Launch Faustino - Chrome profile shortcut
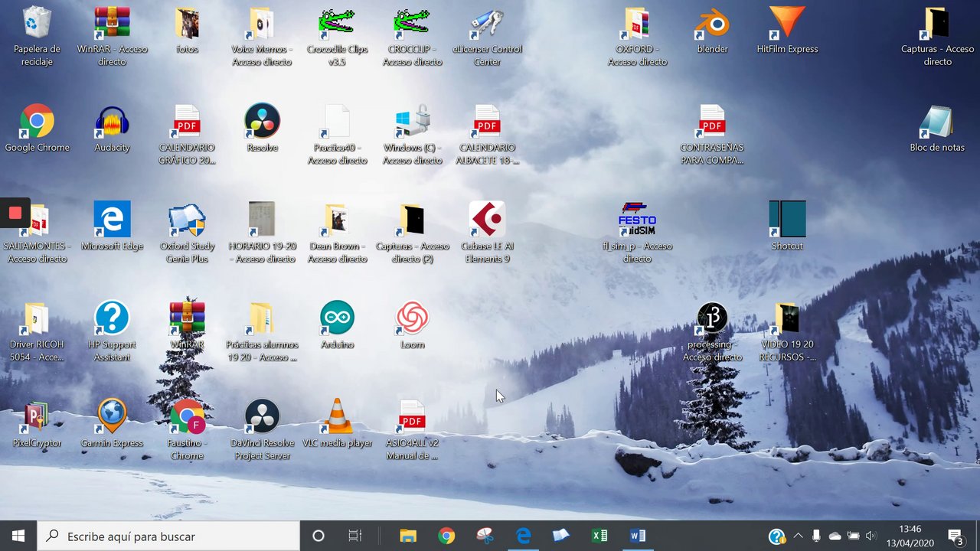 187,430
